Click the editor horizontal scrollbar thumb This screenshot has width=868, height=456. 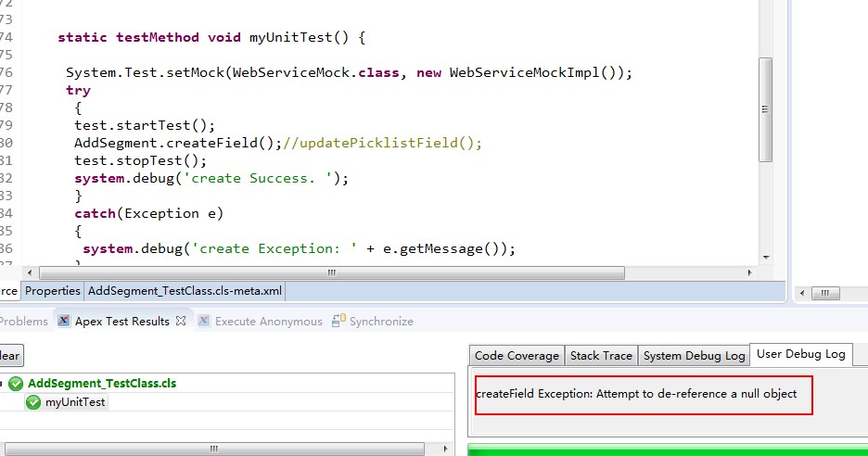(x=332, y=272)
